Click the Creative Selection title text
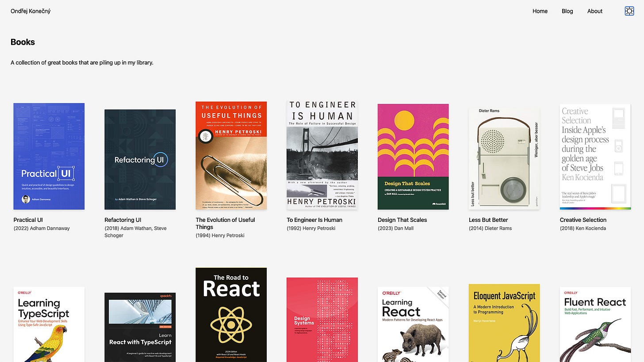The height and width of the screenshot is (362, 644). tap(583, 220)
